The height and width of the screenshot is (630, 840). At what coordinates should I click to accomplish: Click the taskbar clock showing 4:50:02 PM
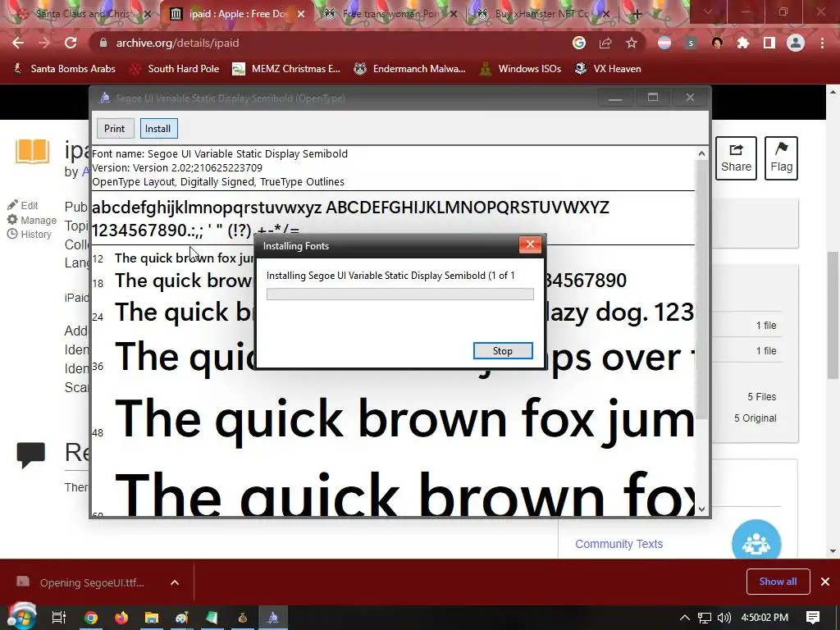(x=765, y=618)
